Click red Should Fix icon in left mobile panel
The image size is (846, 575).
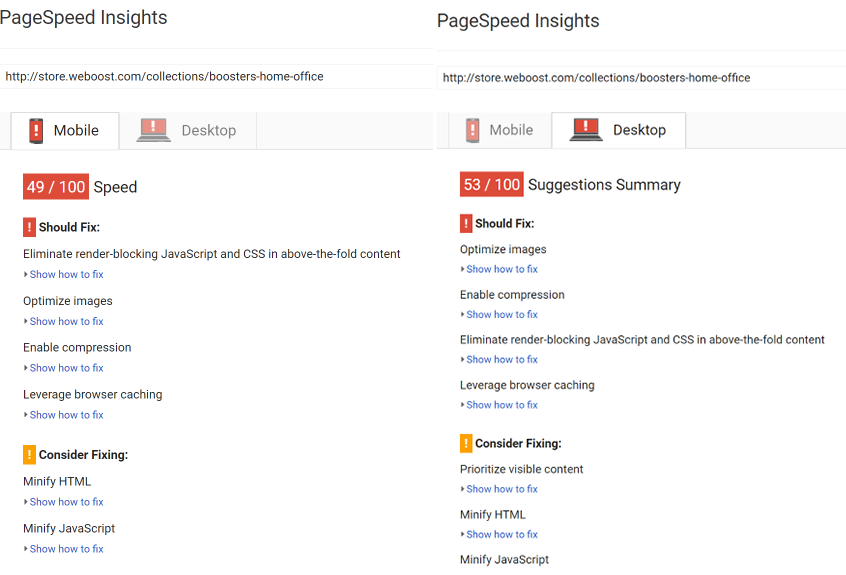point(29,227)
